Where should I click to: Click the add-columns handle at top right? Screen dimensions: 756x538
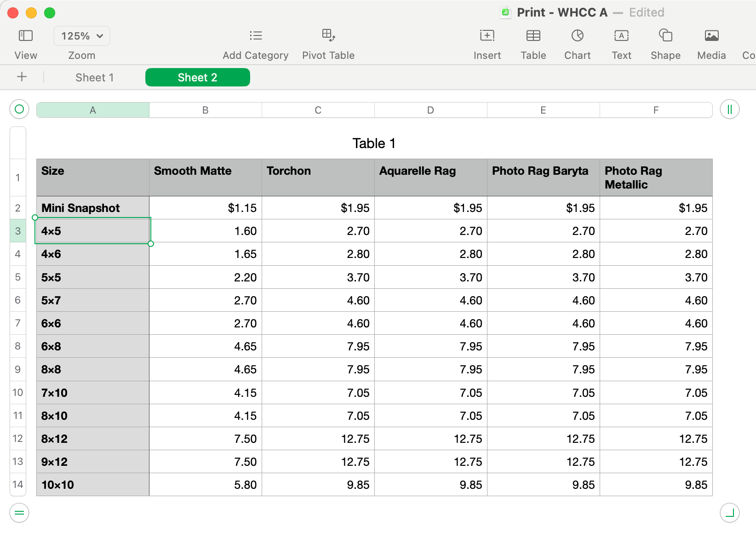tap(729, 109)
